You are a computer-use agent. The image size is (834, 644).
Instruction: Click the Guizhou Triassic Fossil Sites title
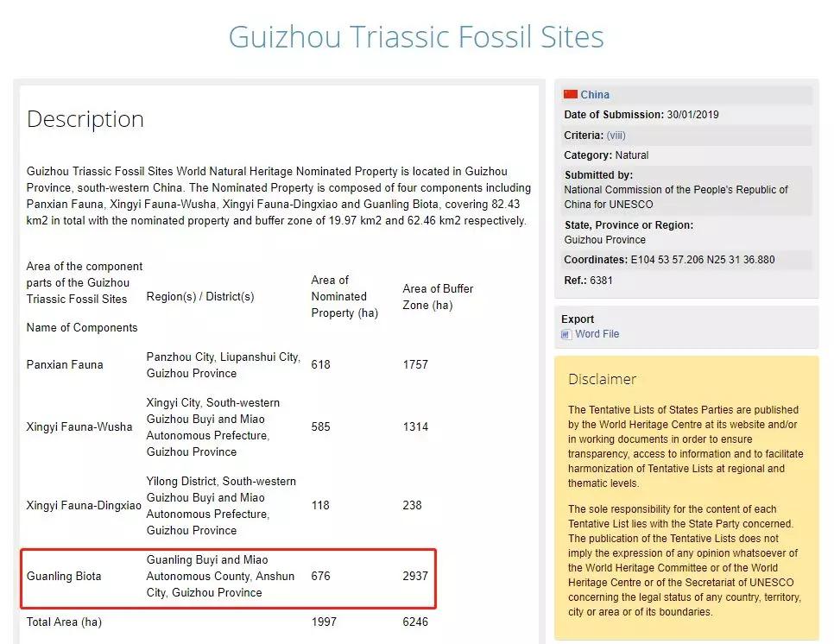[416, 37]
